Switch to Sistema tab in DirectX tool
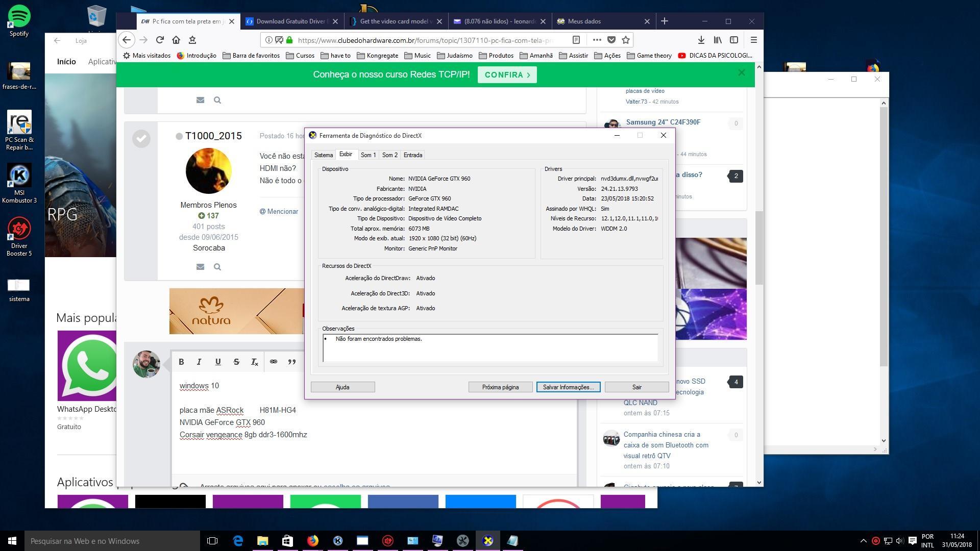980x551 pixels. 323,155
